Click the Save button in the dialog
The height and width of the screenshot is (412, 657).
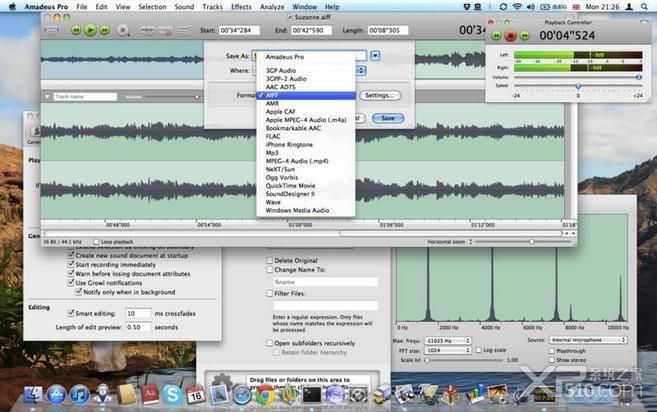(388, 118)
